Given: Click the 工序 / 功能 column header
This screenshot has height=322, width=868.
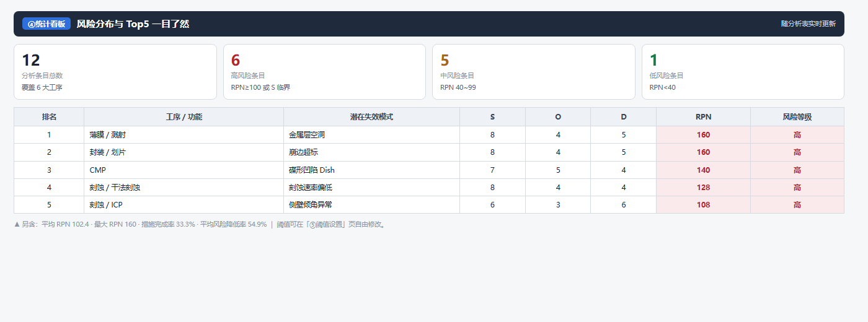Looking at the screenshot, I should (184, 116).
